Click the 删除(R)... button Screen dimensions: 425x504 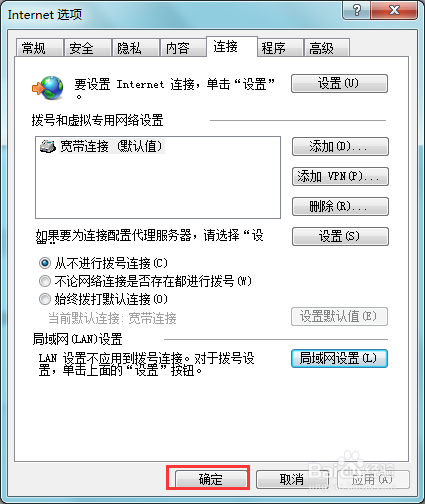pyautogui.click(x=340, y=206)
